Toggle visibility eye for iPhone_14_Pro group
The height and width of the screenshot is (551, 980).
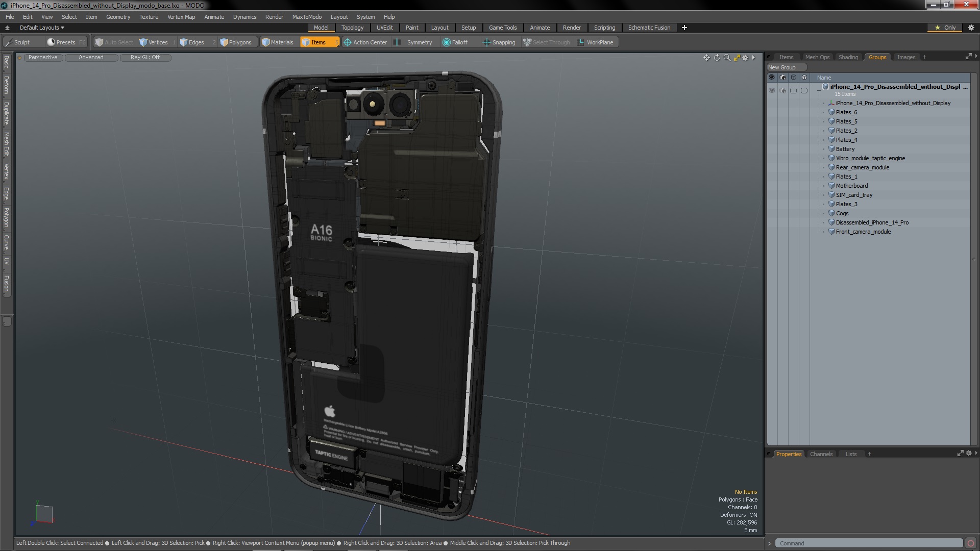tap(772, 90)
